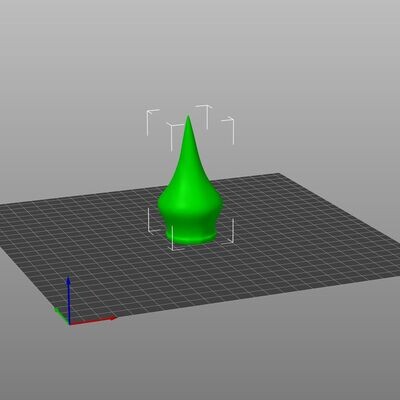Click the origin where the axis arrows meet

point(69,323)
